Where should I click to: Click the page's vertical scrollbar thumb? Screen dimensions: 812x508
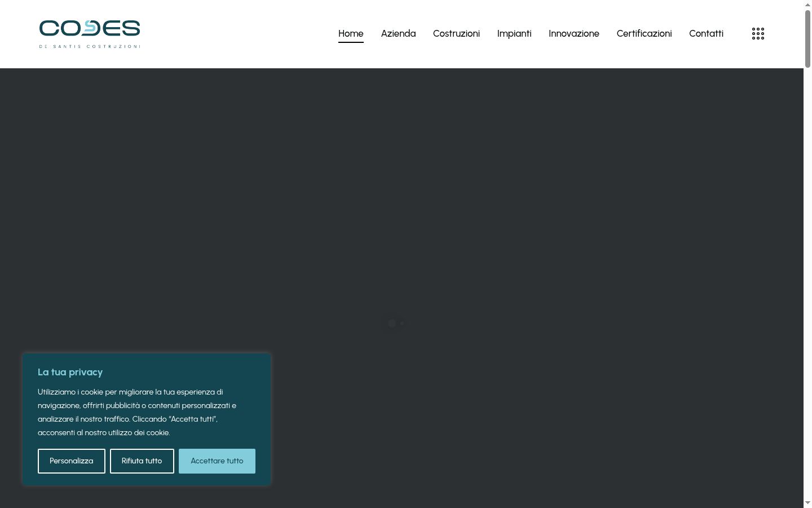point(807,38)
